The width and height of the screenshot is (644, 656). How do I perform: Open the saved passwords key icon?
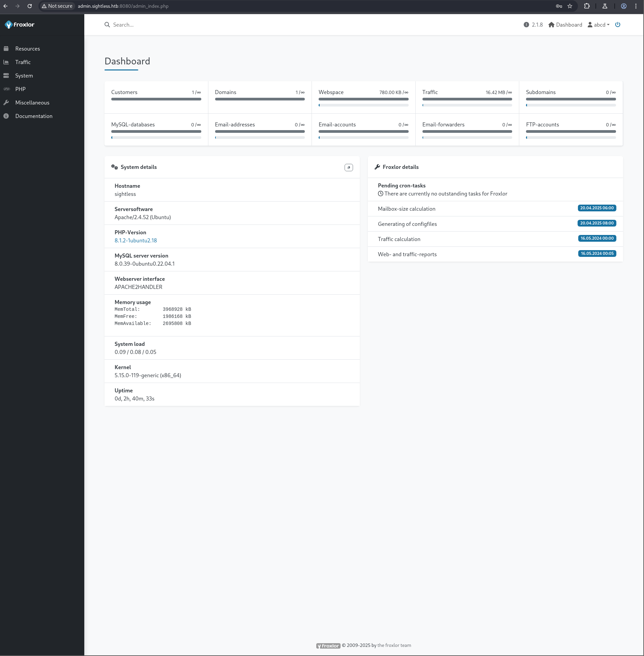click(558, 6)
